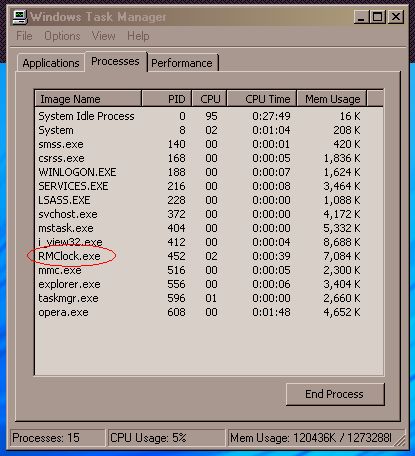
Task: Select the RMClock.exe process
Action: click(209, 256)
